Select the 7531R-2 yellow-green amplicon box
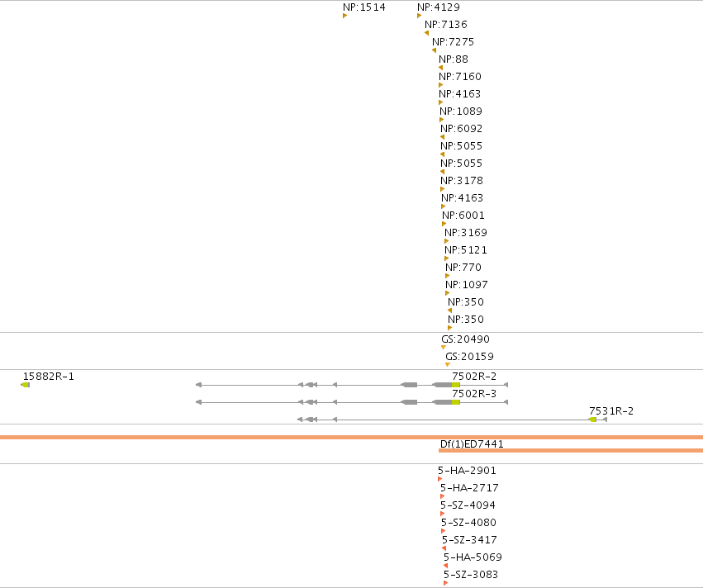 [x=592, y=420]
